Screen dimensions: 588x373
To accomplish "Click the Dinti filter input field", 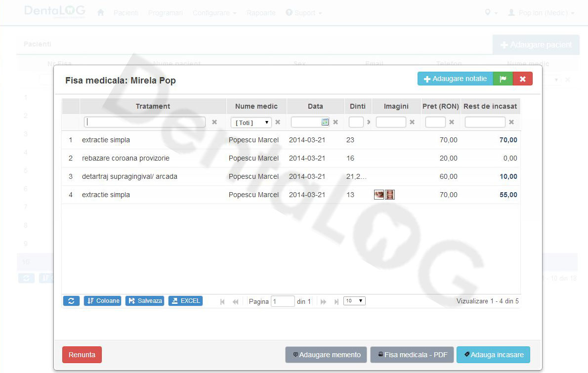I will tap(356, 122).
